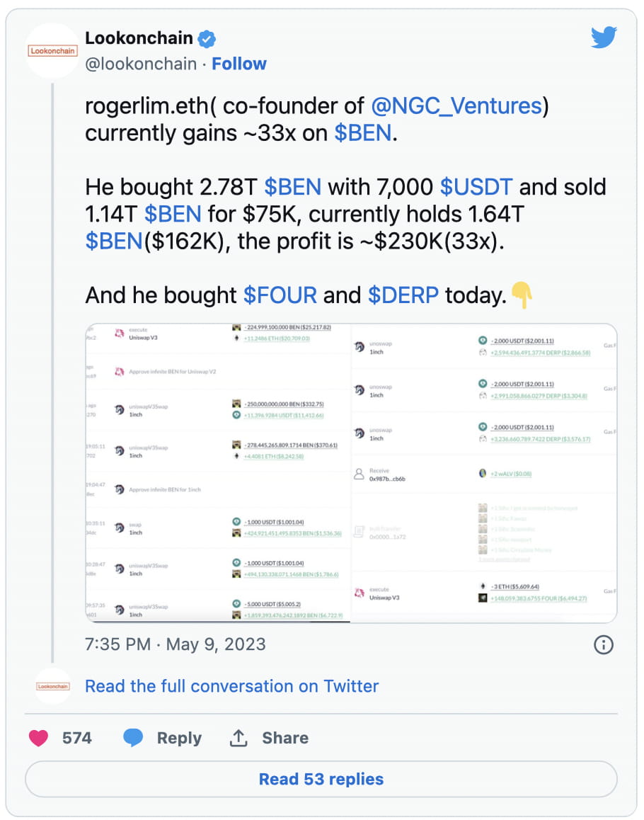The height and width of the screenshot is (820, 644).
Task: Open Read the full conversation on Twitter
Action: [231, 686]
